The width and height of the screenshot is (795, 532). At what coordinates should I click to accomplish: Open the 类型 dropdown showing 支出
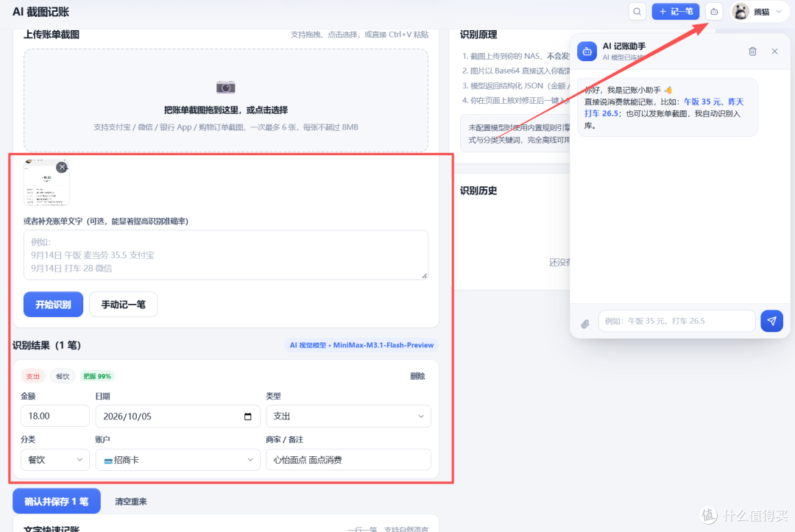pos(348,416)
